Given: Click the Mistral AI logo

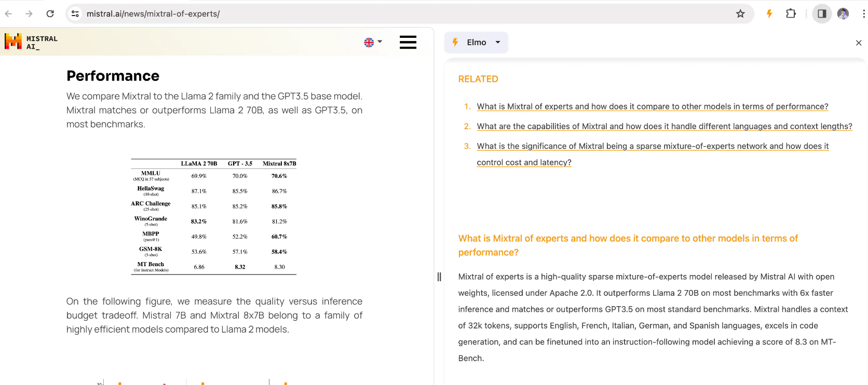Looking at the screenshot, I should coord(31,42).
